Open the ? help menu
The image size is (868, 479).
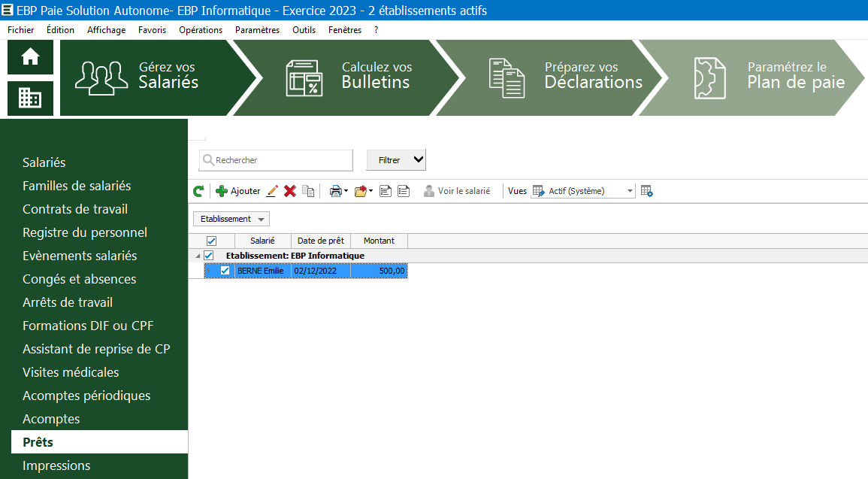(x=377, y=30)
